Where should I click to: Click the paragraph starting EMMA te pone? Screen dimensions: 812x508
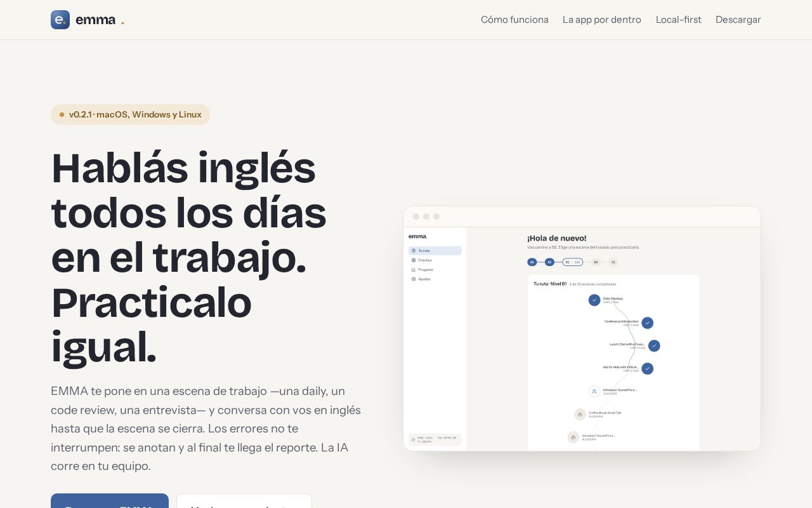tap(206, 428)
